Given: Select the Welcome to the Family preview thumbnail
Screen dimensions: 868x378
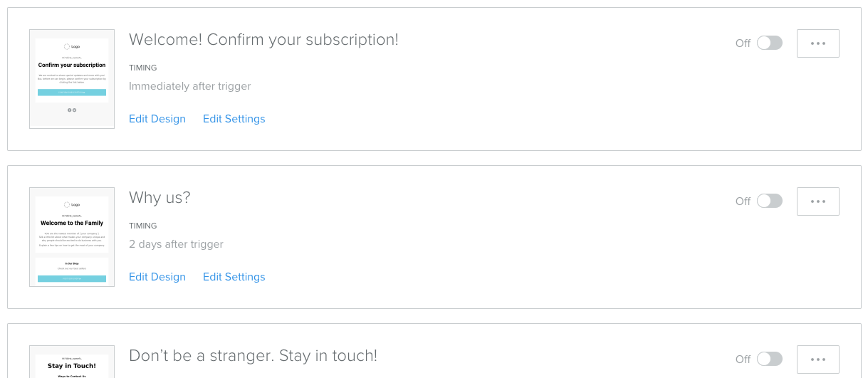Looking at the screenshot, I should [72, 237].
